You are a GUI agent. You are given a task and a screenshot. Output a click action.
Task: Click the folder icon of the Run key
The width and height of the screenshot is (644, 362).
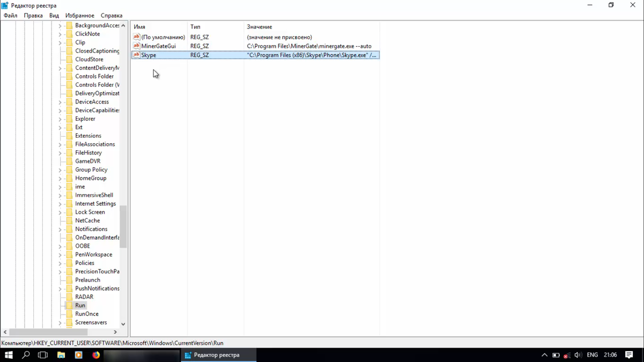pyautogui.click(x=69, y=305)
